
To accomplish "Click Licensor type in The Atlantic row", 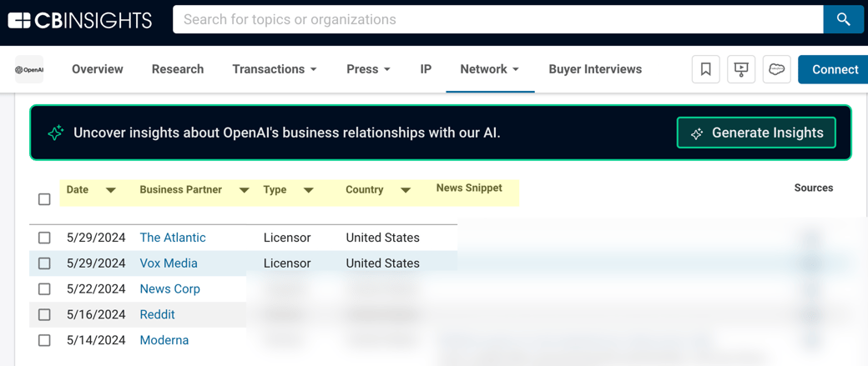I will (x=287, y=238).
